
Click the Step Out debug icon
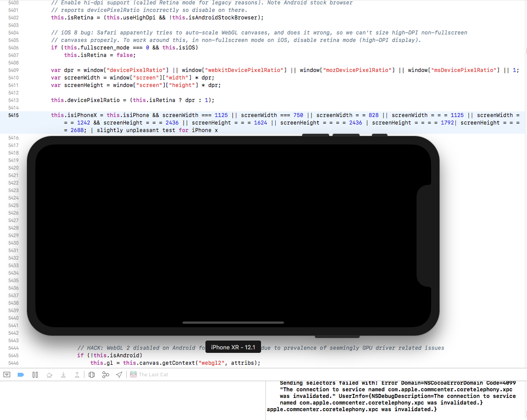pyautogui.click(x=77, y=375)
